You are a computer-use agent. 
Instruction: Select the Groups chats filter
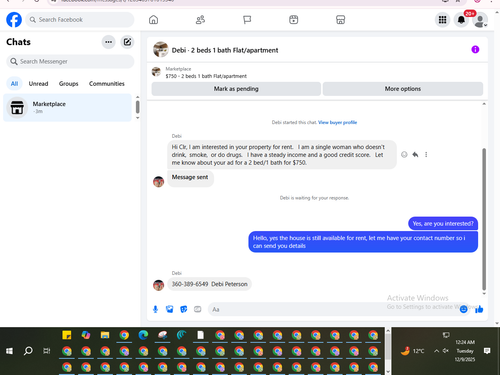[x=69, y=84]
